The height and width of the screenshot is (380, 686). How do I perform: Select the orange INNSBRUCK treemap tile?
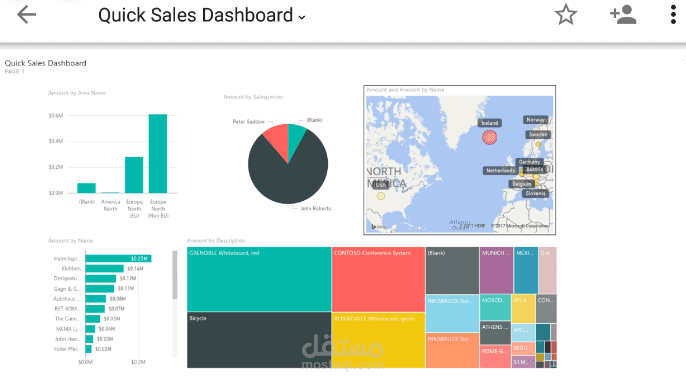pyautogui.click(x=452, y=350)
